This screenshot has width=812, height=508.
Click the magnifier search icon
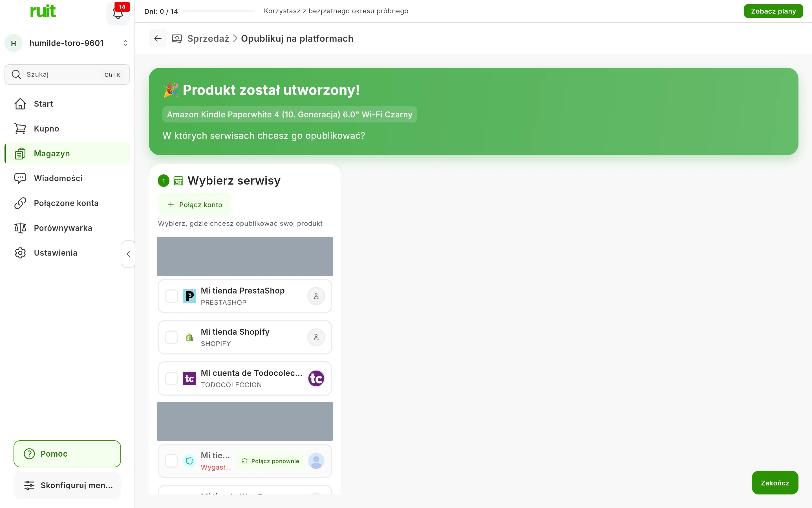pos(16,74)
